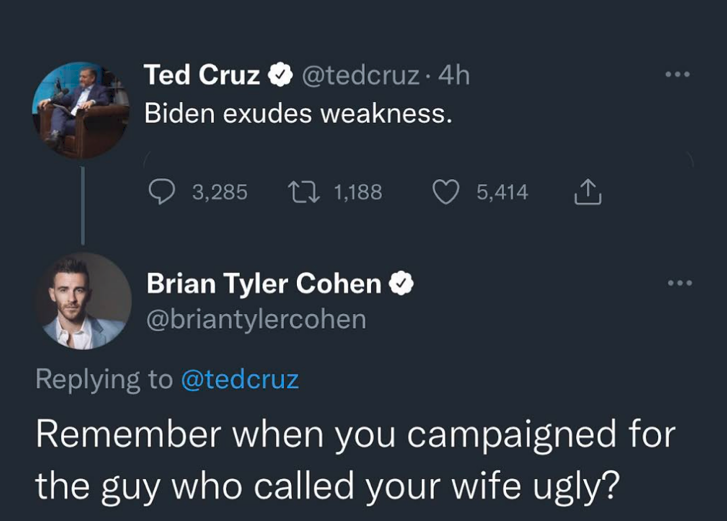Click @tedcruz link in Replying to line
Image resolution: width=727 pixels, height=521 pixels.
coord(238,380)
